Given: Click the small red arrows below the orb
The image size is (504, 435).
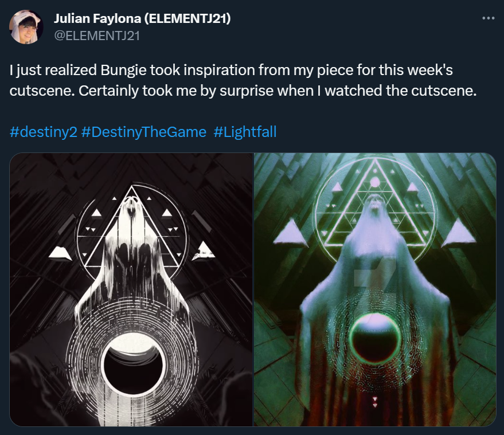Looking at the screenshot, I should click(x=375, y=402).
